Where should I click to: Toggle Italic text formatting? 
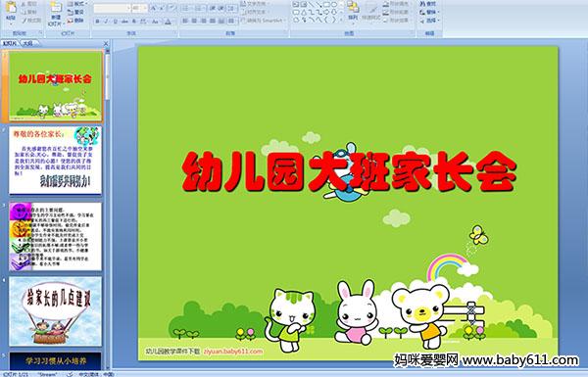pos(106,22)
